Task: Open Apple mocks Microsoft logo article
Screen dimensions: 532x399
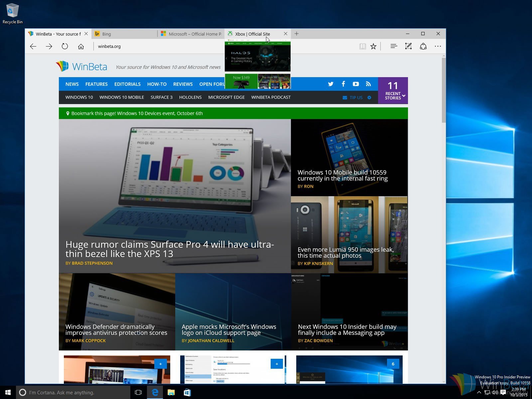Action: [x=229, y=330]
